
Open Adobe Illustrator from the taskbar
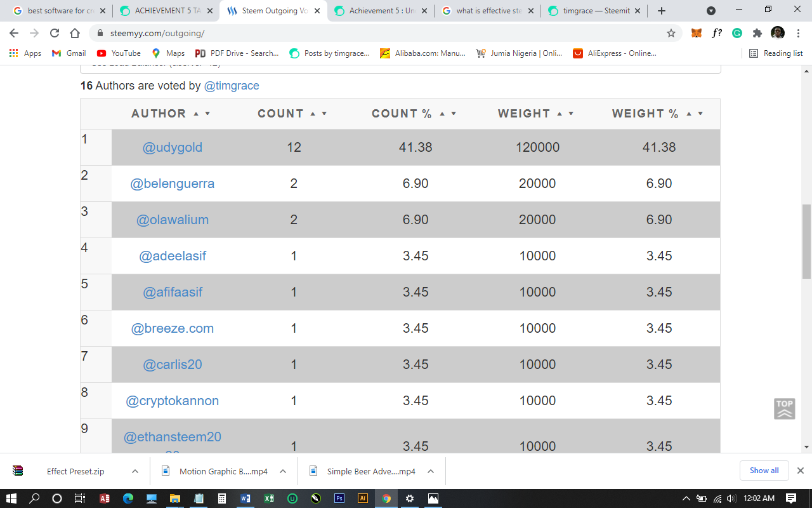coord(362,498)
